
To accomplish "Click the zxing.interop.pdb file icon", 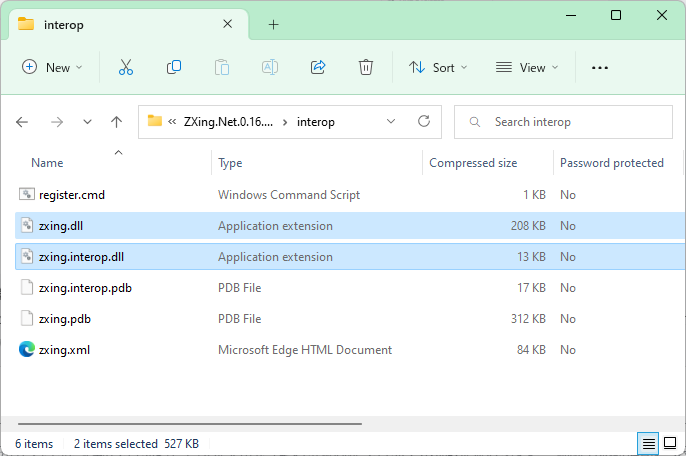I will pos(27,288).
